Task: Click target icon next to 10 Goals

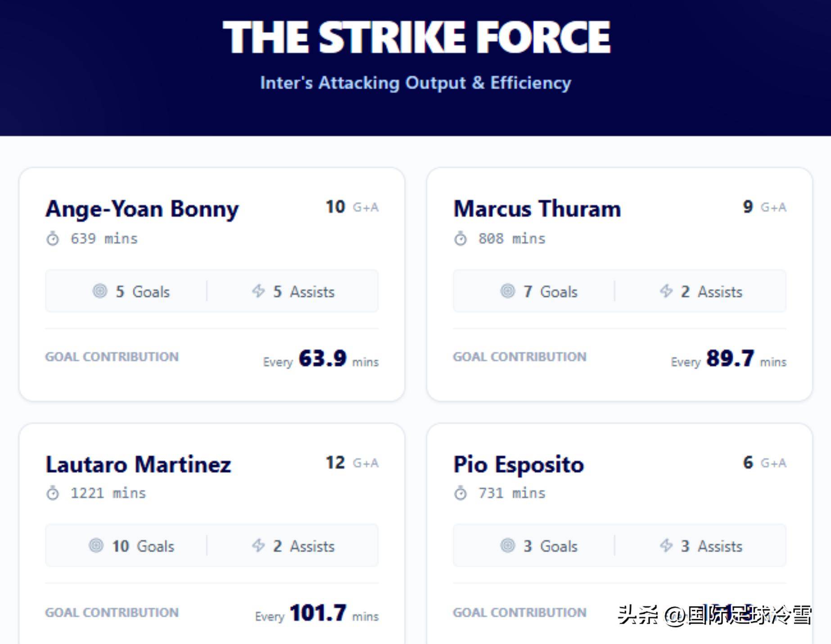Action: [96, 546]
